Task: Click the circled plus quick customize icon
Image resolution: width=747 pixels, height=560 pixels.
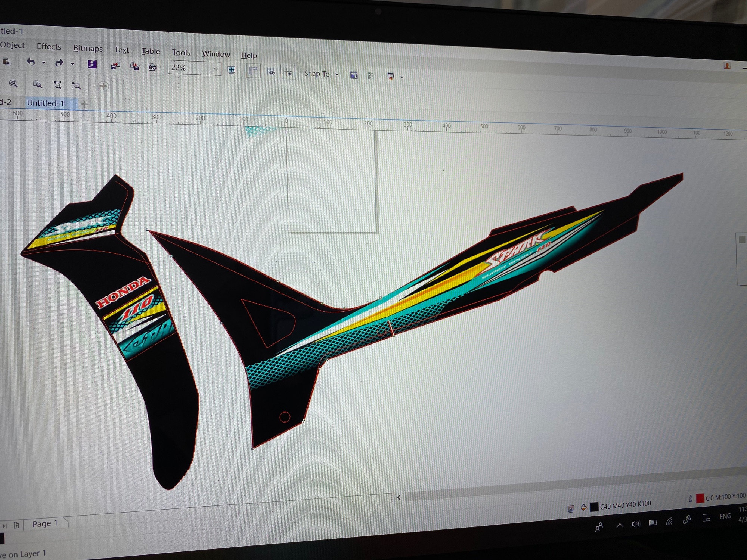Action: pyautogui.click(x=103, y=87)
